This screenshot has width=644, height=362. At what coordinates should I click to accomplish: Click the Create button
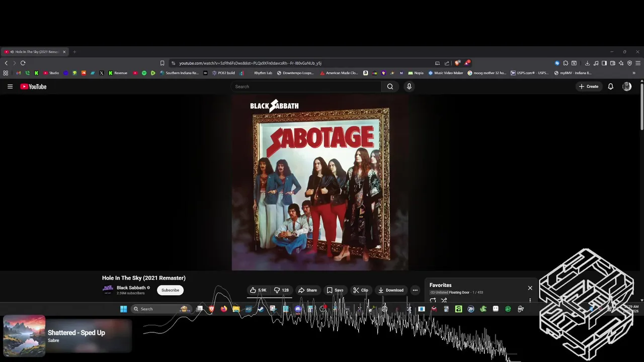[589, 86]
